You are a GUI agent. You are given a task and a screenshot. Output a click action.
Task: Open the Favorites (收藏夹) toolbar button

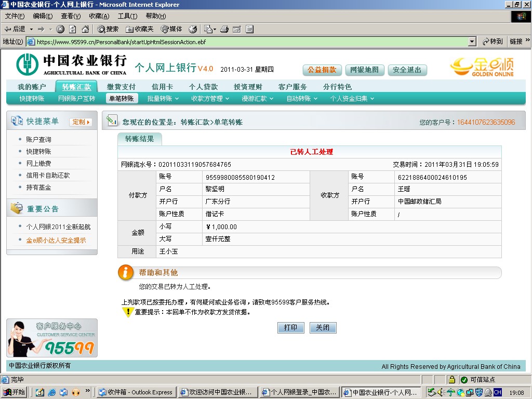click(139, 29)
